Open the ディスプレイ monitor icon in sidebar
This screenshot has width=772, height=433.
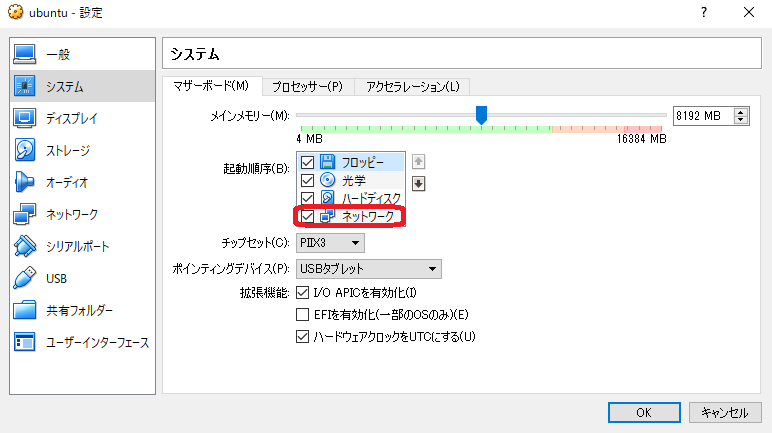(x=25, y=118)
